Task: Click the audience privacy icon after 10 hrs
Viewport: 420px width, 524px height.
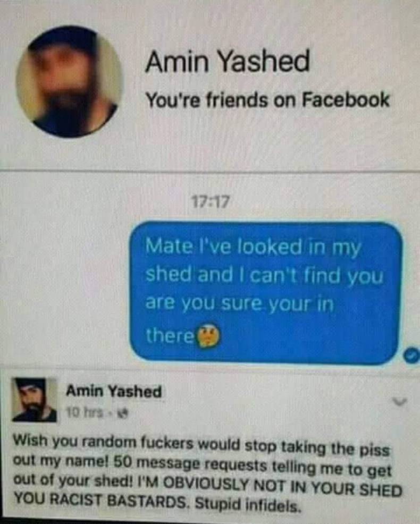Action: point(124,413)
